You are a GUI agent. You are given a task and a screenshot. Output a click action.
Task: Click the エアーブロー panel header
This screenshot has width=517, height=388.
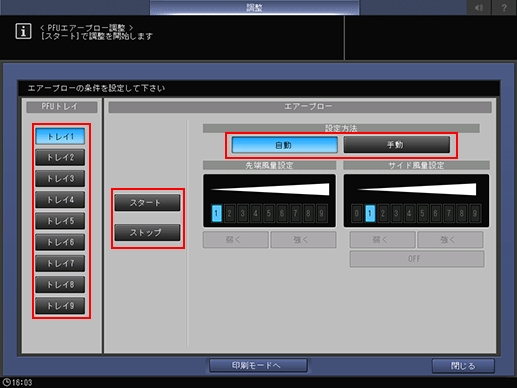[x=300, y=107]
